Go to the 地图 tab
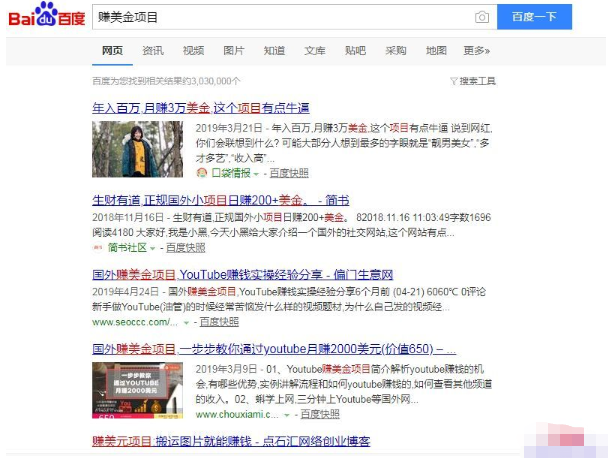The width and height of the screenshot is (616, 462). pos(436,51)
